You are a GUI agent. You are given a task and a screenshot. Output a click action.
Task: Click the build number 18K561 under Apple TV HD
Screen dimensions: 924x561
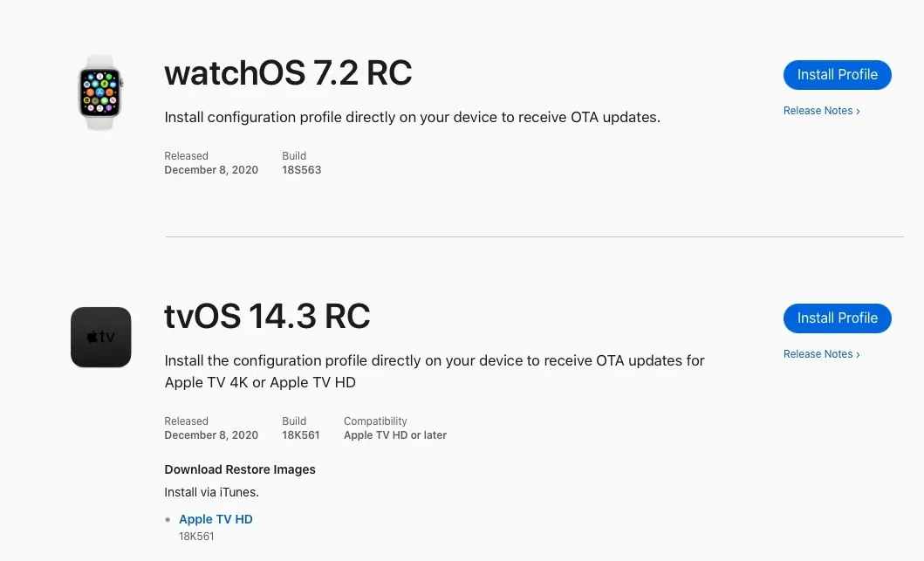point(195,537)
